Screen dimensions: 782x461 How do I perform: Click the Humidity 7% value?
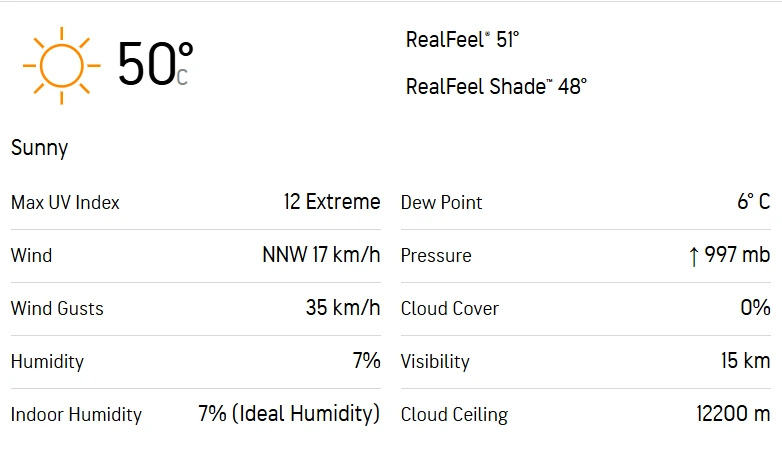[366, 361]
